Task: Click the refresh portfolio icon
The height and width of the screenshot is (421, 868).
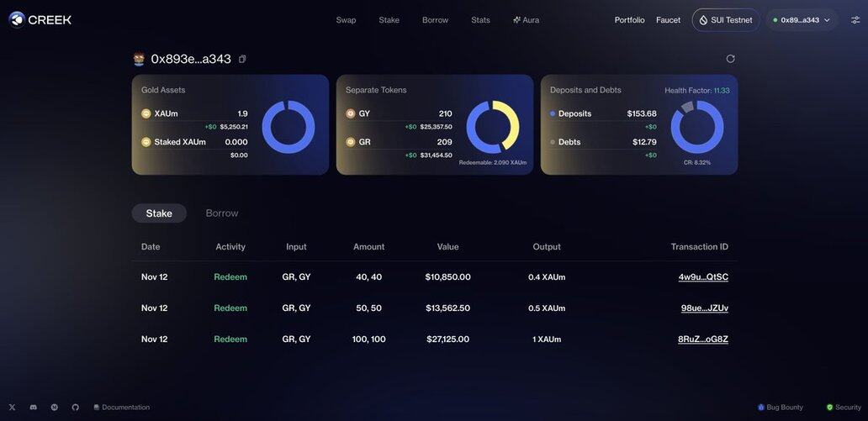Action: click(x=730, y=59)
